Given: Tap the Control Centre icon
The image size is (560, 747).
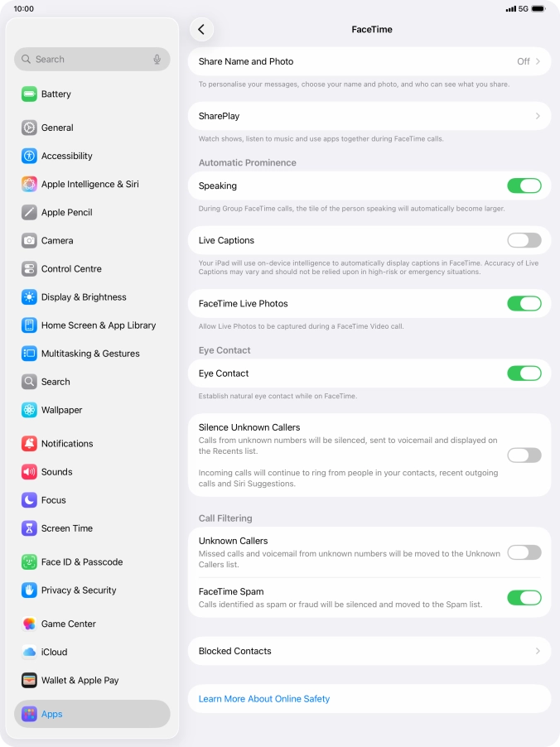Looking at the screenshot, I should point(29,268).
